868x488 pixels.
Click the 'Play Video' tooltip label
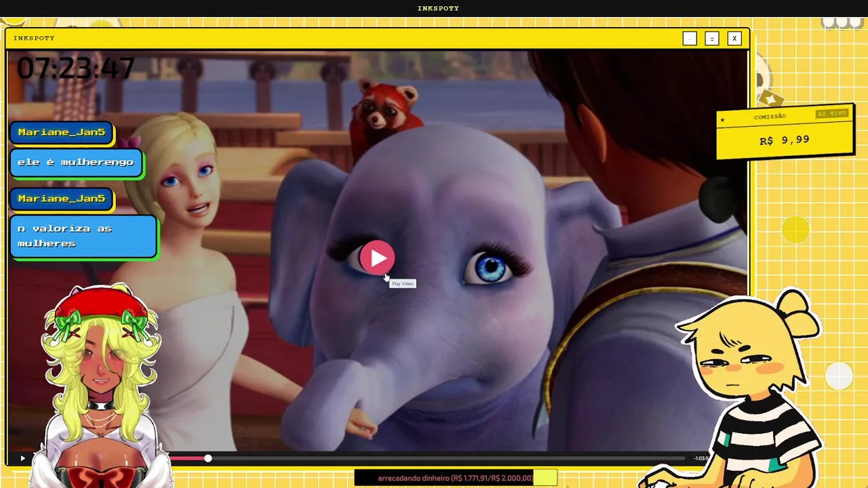pyautogui.click(x=403, y=283)
